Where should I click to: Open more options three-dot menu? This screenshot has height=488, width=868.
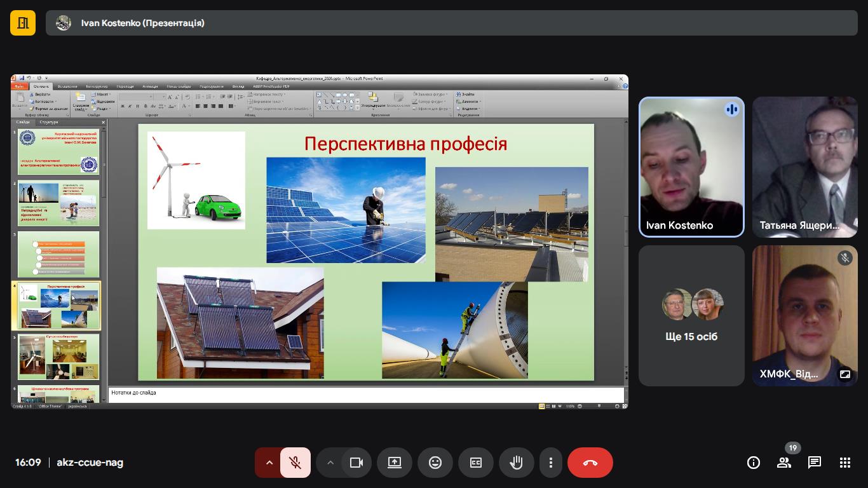551,463
